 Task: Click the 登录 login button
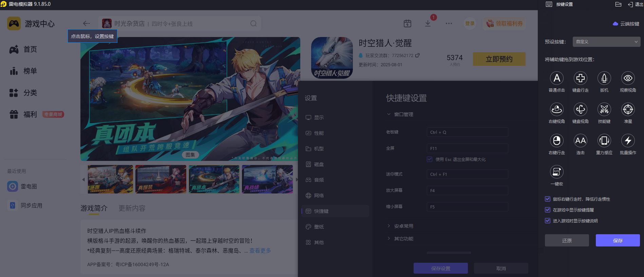470,23
